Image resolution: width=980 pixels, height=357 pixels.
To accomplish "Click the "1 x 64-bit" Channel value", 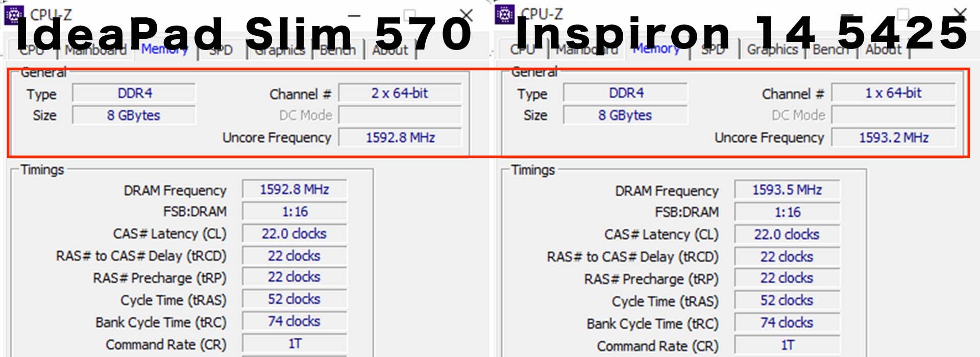I will click(x=893, y=93).
